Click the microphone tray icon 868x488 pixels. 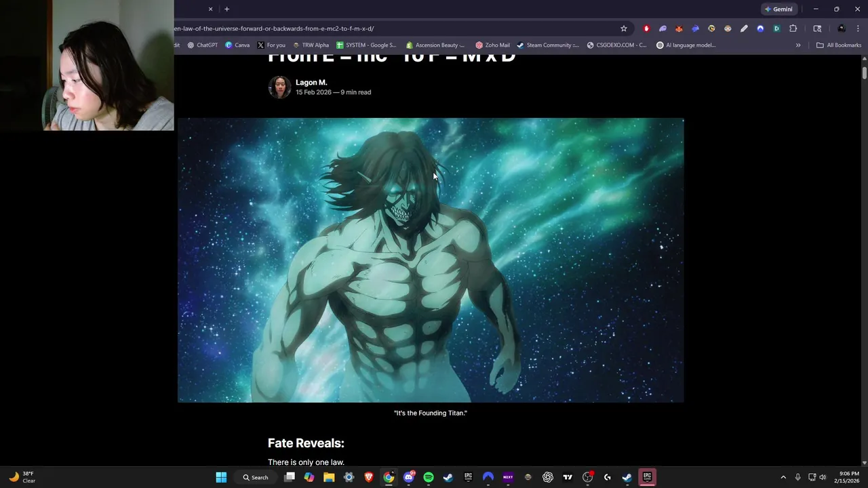click(x=797, y=477)
